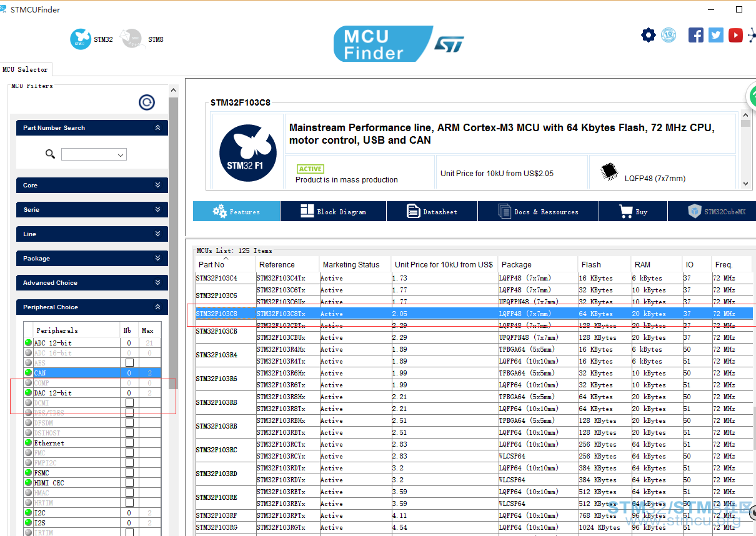Screen dimensions: 756x536
Task: Open the Twitter icon
Action: point(716,35)
